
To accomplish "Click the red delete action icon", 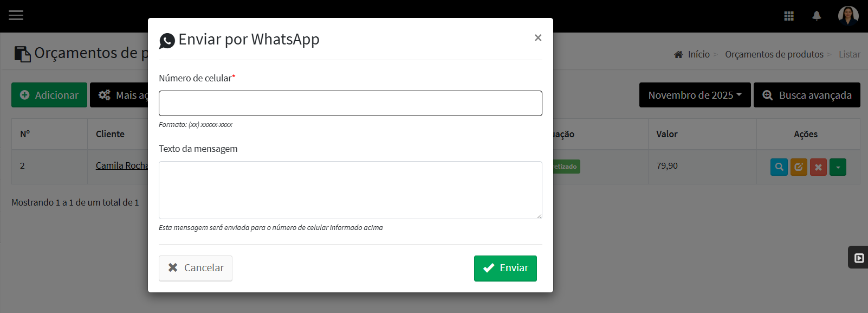I will click(818, 167).
